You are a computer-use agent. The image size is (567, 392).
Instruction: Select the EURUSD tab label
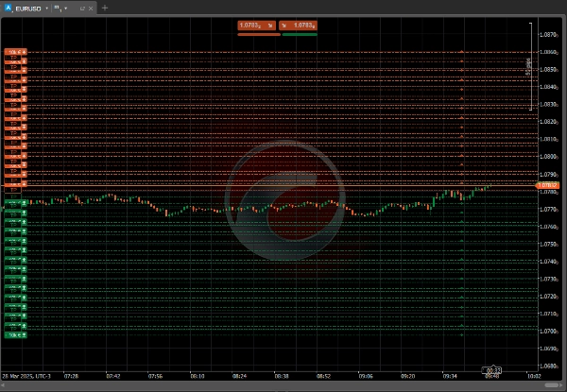click(27, 9)
